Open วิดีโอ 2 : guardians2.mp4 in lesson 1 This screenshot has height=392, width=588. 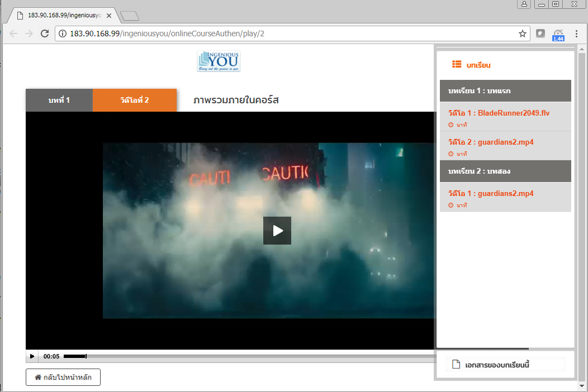[x=505, y=145]
